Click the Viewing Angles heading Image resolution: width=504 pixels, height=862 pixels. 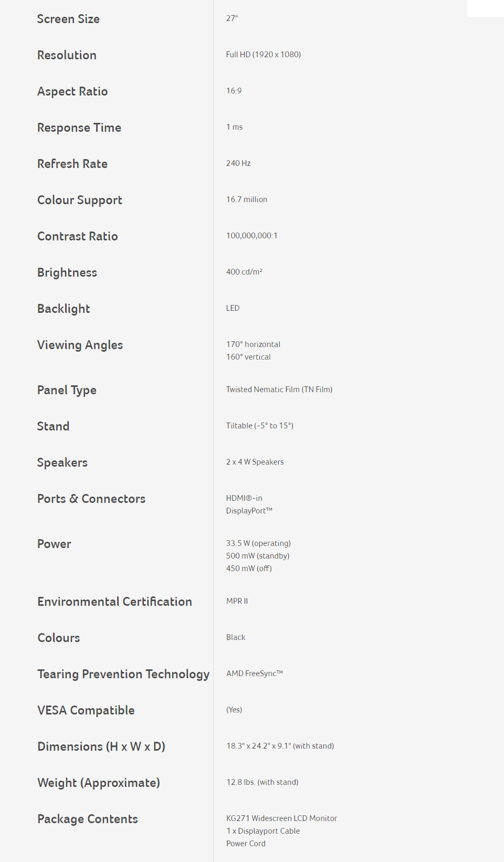click(x=80, y=345)
